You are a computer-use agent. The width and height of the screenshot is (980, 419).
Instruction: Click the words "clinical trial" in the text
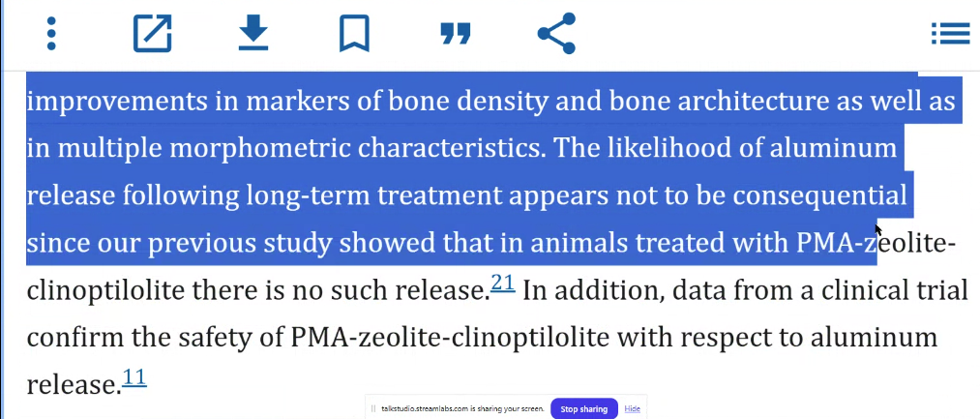coord(894,291)
